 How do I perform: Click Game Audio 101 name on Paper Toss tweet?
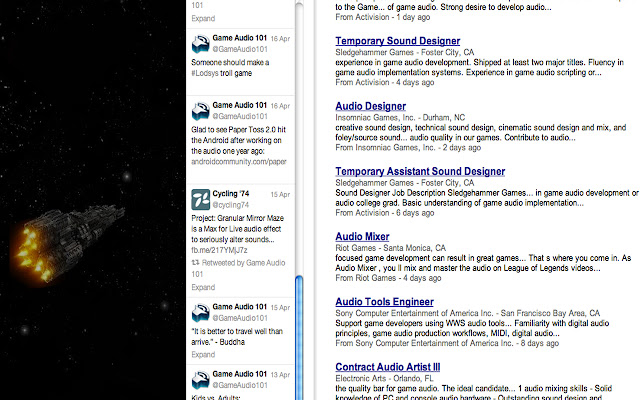[240, 105]
